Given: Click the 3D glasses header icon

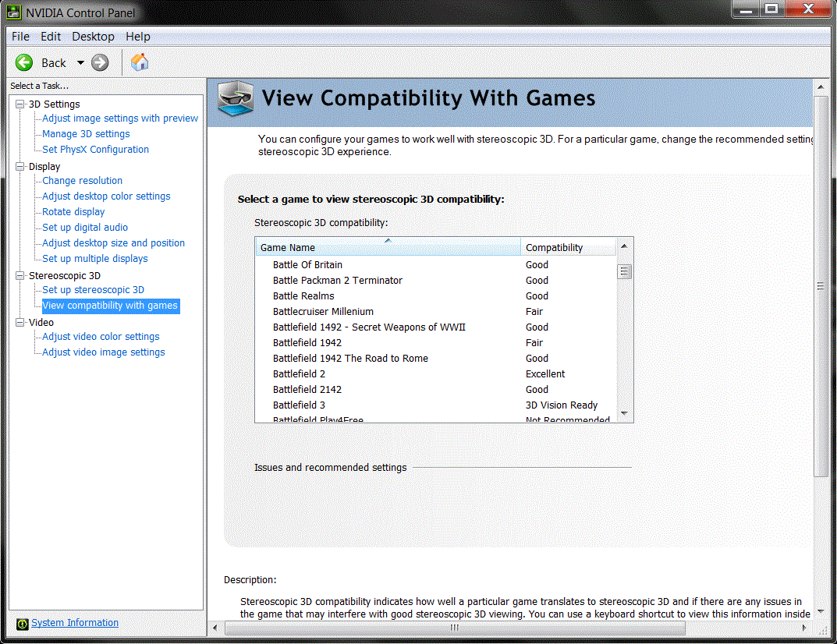Looking at the screenshot, I should click(235, 98).
